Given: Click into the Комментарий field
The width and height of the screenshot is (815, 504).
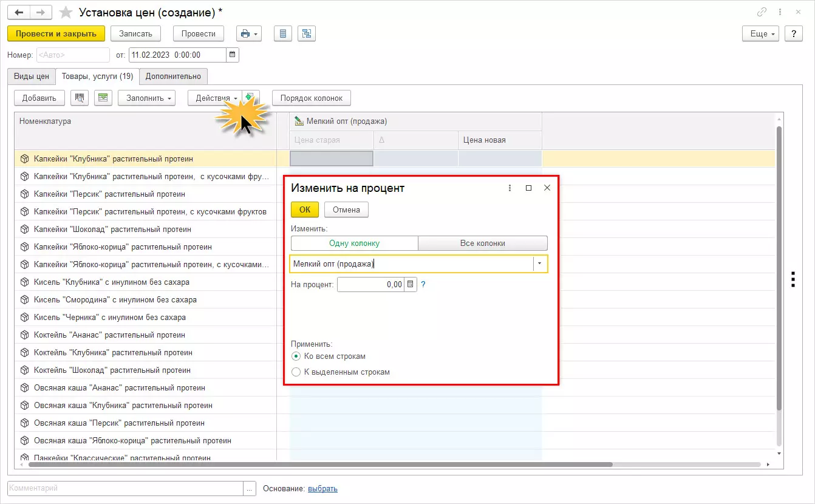Looking at the screenshot, I should click(126, 489).
